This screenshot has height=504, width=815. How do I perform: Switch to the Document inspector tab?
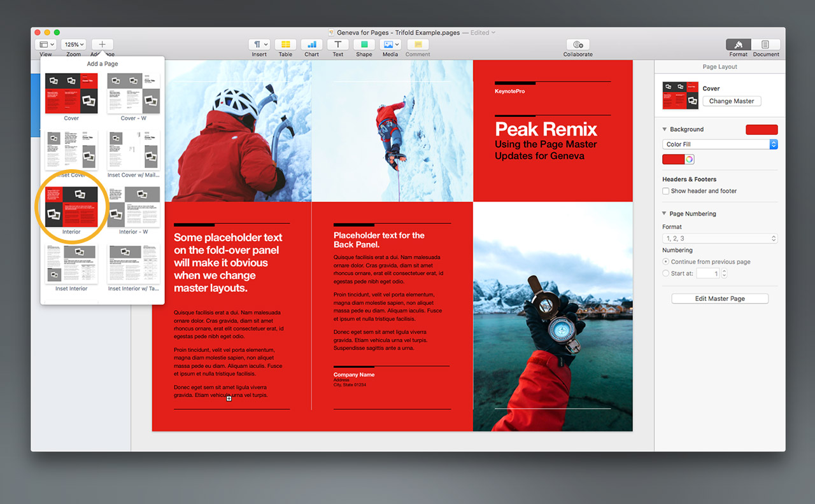765,45
